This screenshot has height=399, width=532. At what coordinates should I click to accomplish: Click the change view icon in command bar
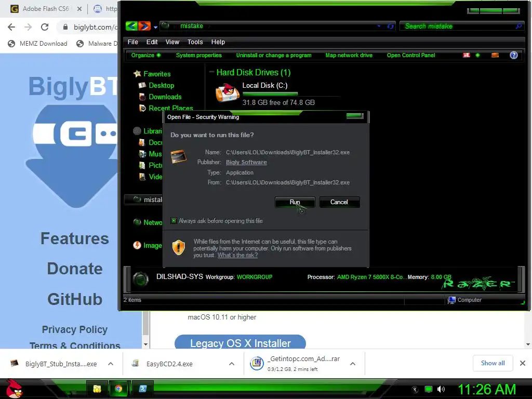(467, 55)
